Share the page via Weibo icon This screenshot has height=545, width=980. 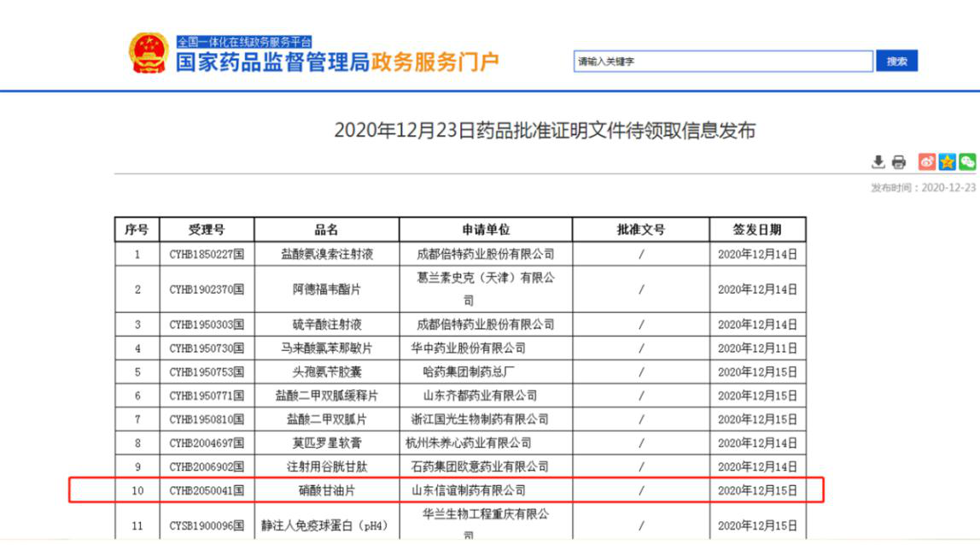(927, 161)
